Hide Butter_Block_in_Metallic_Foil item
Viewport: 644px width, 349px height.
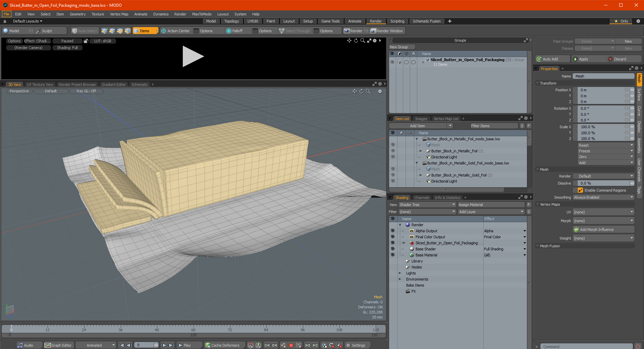point(393,151)
